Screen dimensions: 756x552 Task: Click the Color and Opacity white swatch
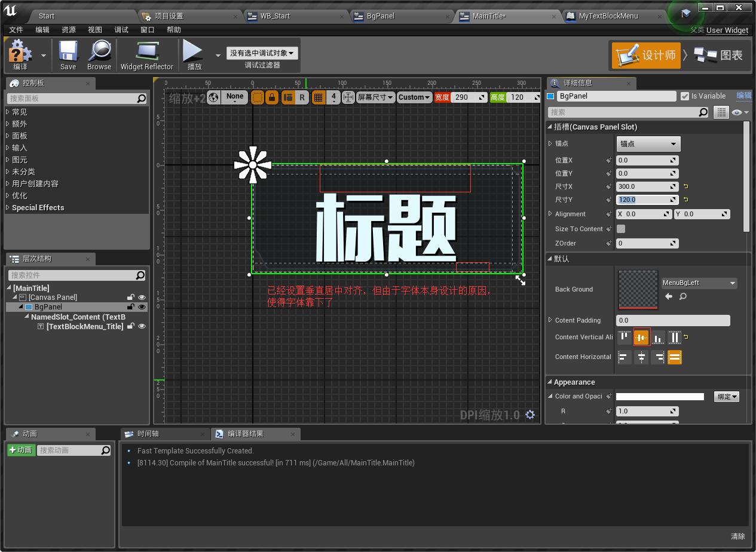[x=660, y=395]
